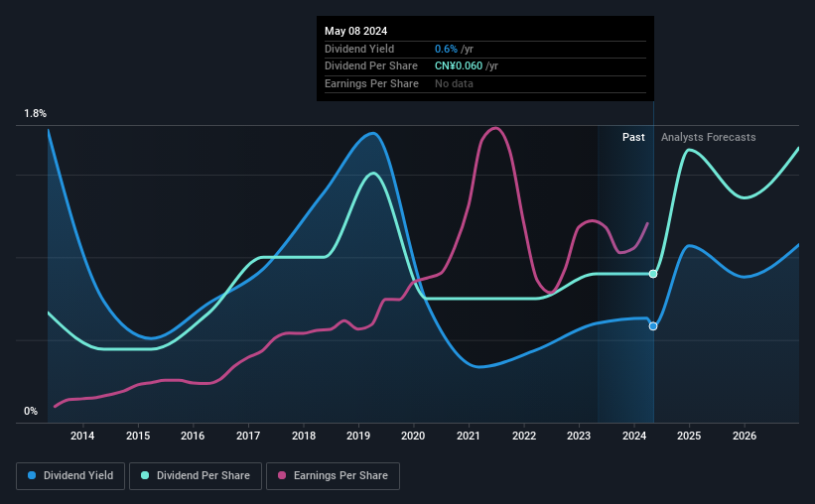The image size is (815, 504).
Task: Click the CN¥0.060 value in tooltip
Action: coord(459,66)
